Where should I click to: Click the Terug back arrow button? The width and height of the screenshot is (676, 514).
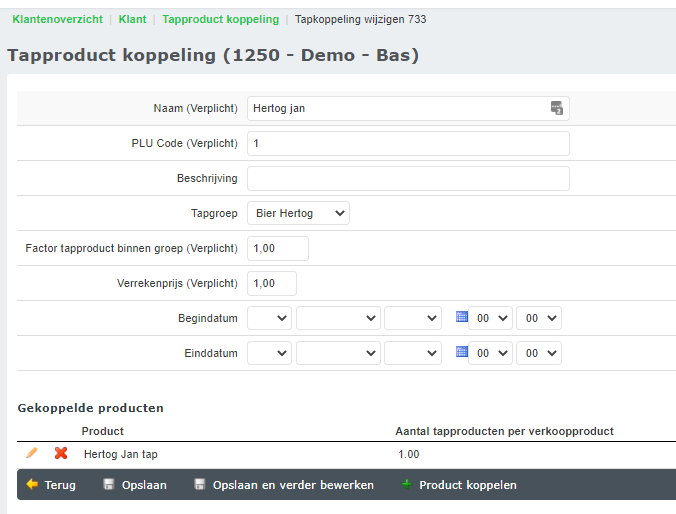52,485
